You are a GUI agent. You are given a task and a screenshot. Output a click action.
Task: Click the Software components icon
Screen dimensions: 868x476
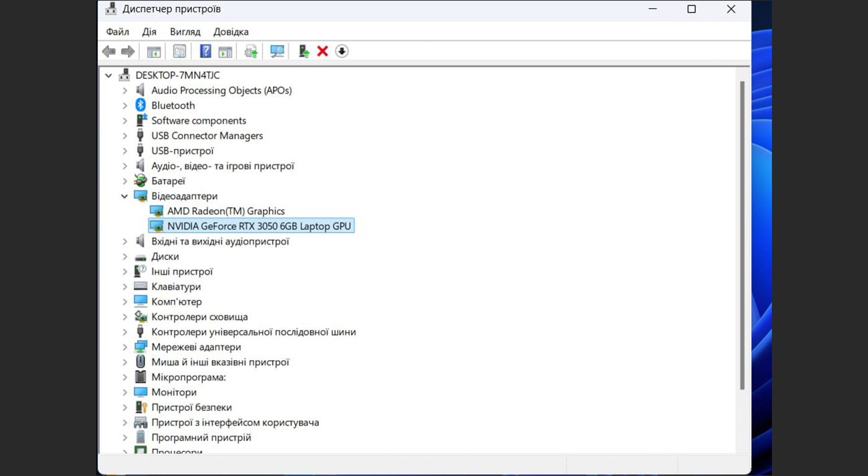point(141,120)
